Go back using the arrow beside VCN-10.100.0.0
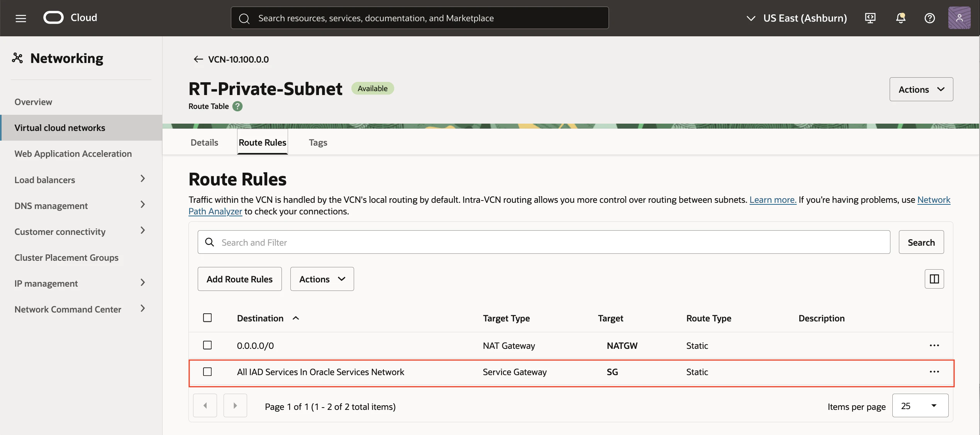Screen dimensions: 980x435 point(198,59)
